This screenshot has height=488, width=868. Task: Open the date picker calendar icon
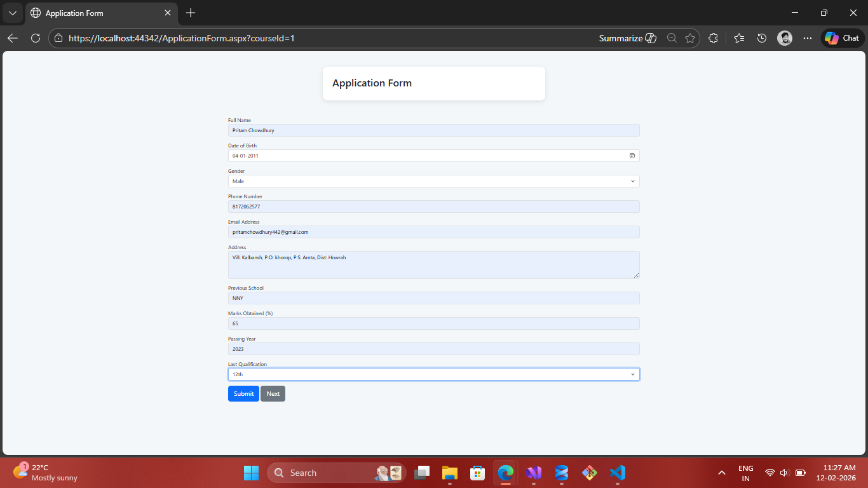point(632,156)
